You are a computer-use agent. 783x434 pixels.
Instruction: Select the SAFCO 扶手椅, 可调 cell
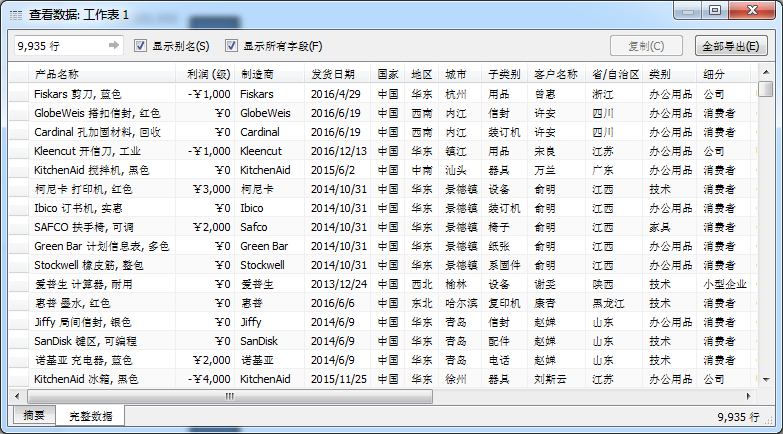click(102, 227)
